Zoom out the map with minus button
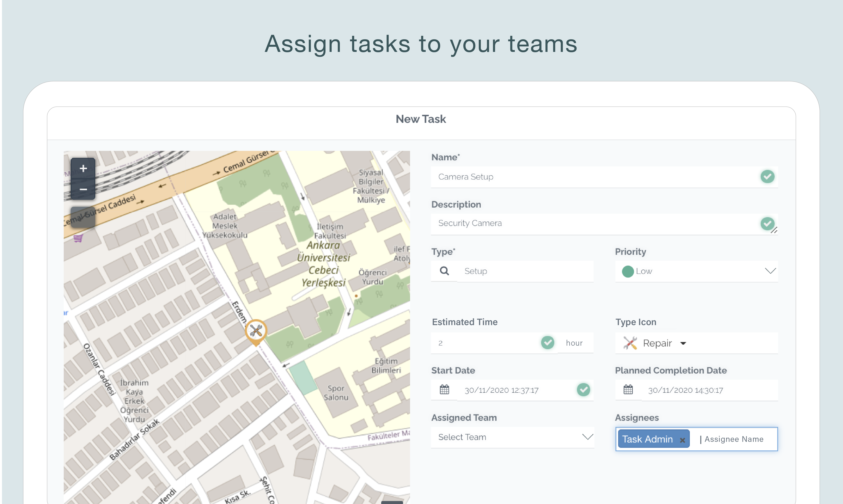Viewport: 843px width, 504px height. pos(83,189)
